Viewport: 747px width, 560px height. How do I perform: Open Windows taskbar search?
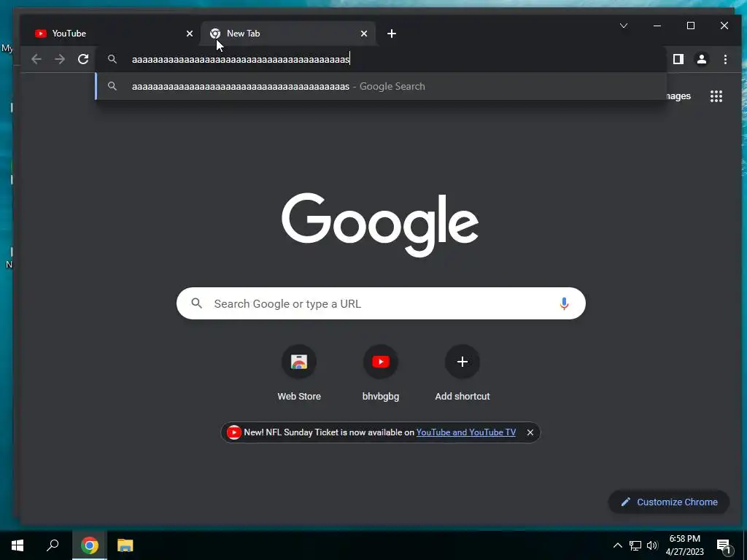53,545
